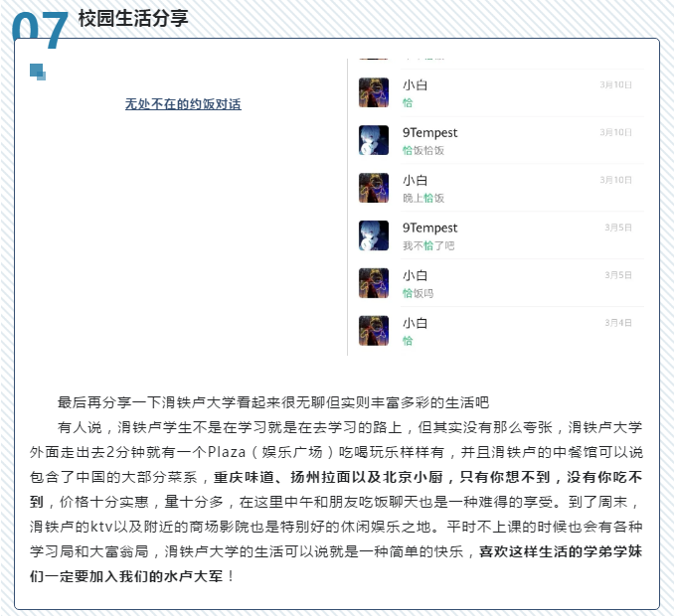Click 小白's avatar beside message 晚上恰饭
Image resolution: width=675 pixels, height=616 pixels.
[374, 188]
